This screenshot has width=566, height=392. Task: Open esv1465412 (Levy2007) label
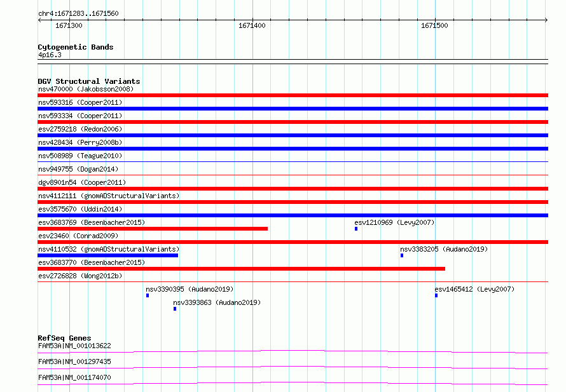(474, 289)
